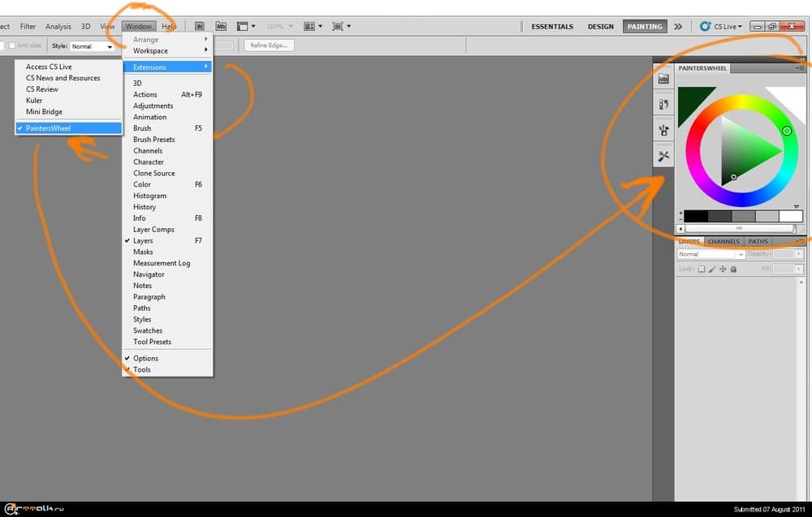Click the small triangle icon below the color wheel
The width and height of the screenshot is (812, 517).
[x=797, y=206]
